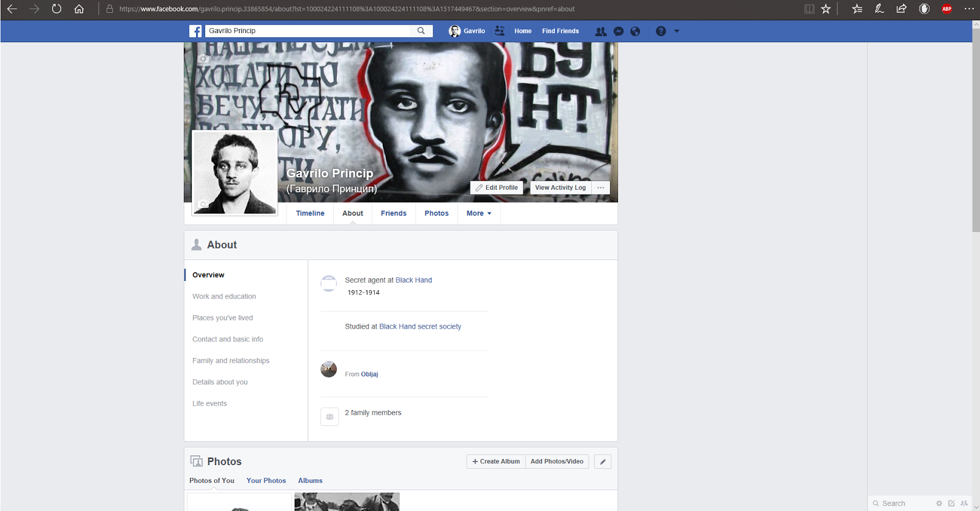Click the Edit Profile button
The height and width of the screenshot is (511, 980).
[497, 188]
